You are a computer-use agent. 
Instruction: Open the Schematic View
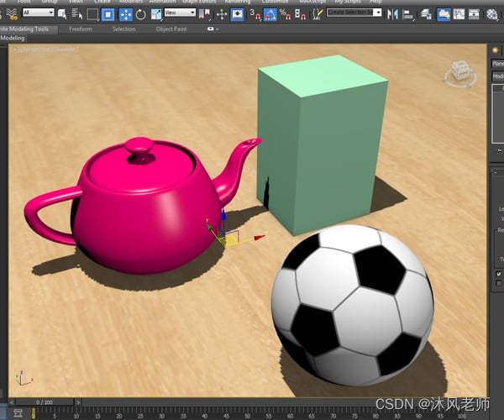474,14
